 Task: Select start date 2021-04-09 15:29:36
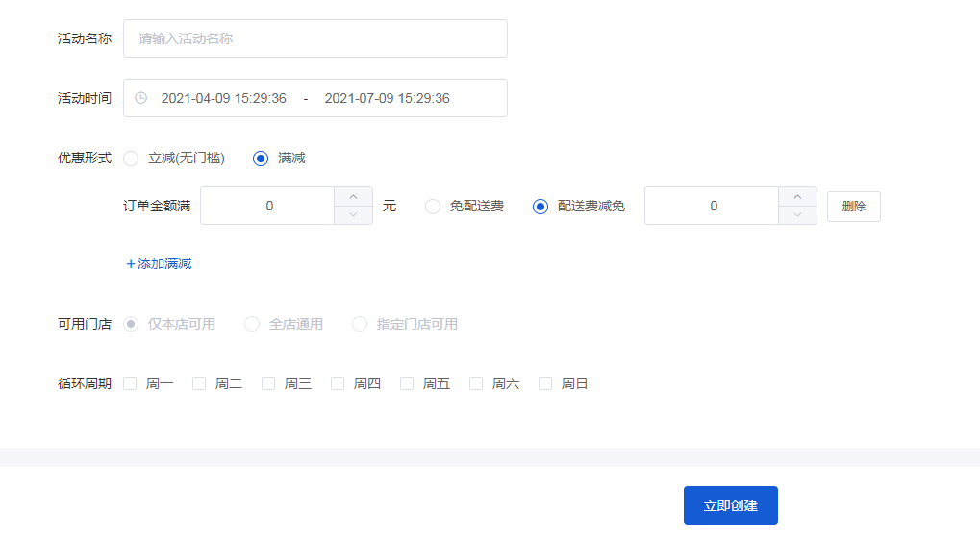224,98
